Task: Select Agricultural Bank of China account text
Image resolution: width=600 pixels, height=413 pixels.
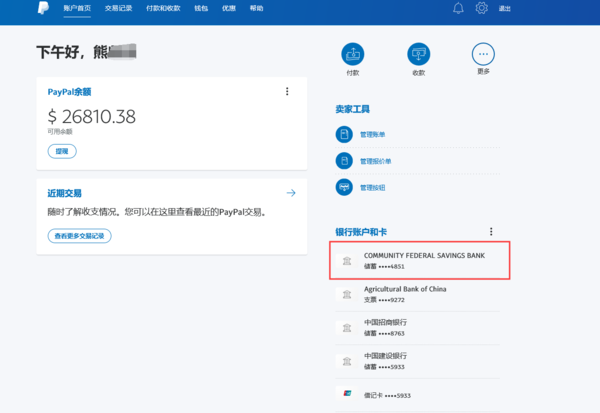Action: point(405,289)
